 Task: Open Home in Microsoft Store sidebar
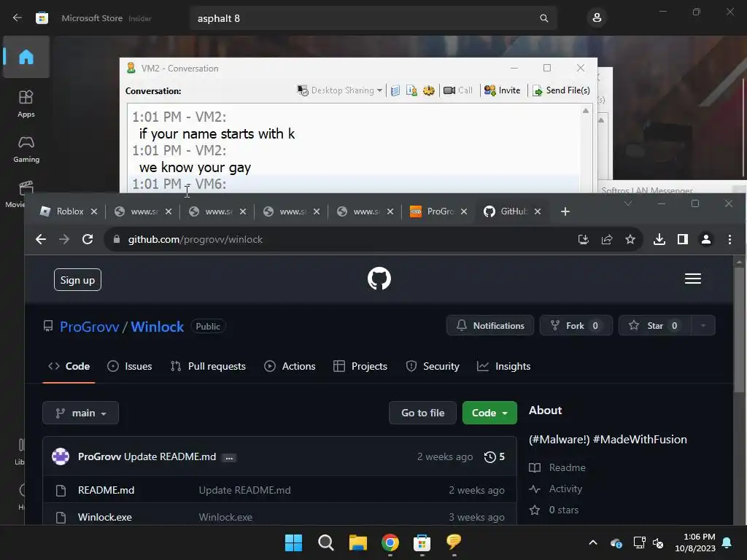pos(26,57)
